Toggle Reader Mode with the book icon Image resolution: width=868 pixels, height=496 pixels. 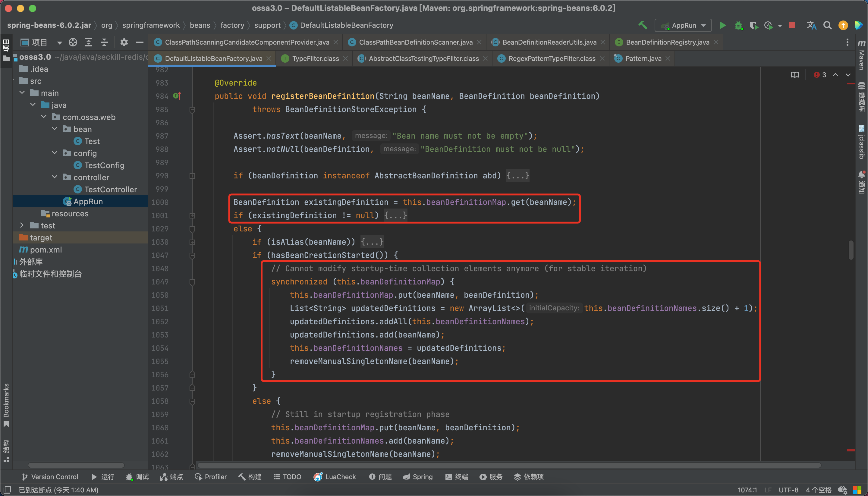pos(794,75)
